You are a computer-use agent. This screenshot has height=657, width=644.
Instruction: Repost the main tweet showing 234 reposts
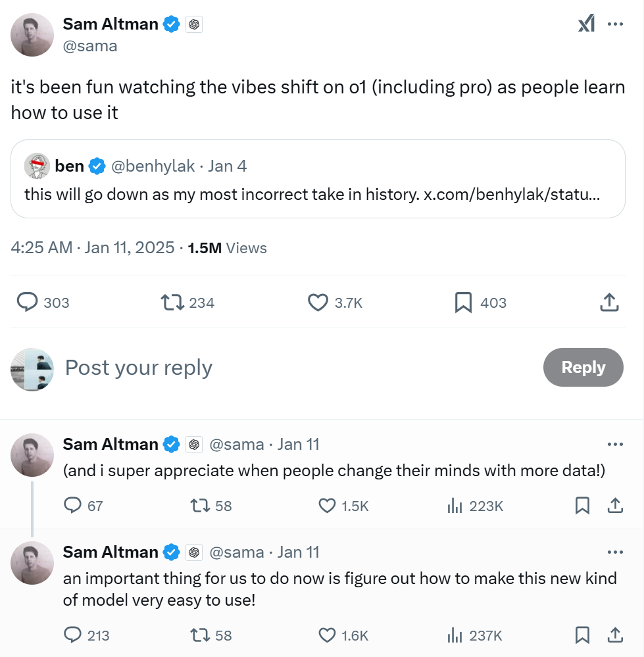[187, 303]
